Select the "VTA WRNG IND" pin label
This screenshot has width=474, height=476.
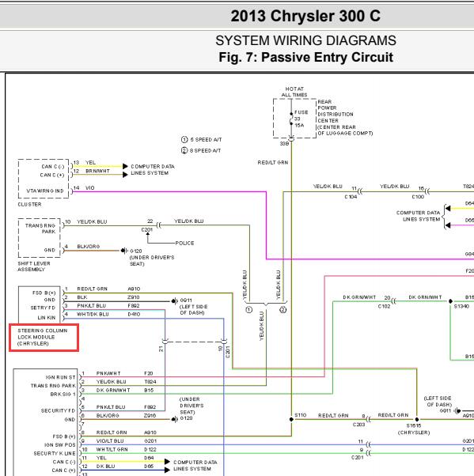coord(45,191)
